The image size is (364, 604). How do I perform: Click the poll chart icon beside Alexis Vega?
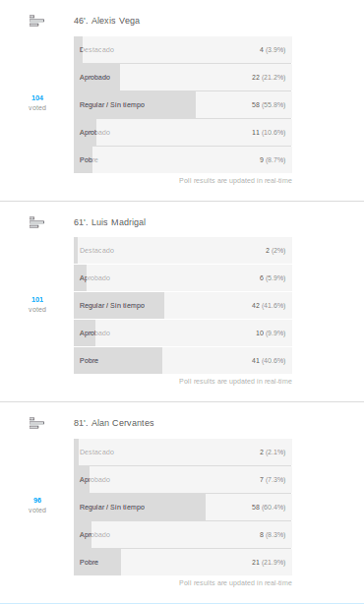(x=36, y=21)
